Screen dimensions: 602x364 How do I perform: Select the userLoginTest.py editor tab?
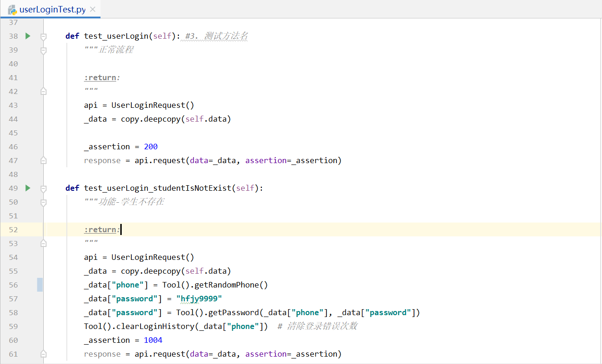point(51,9)
